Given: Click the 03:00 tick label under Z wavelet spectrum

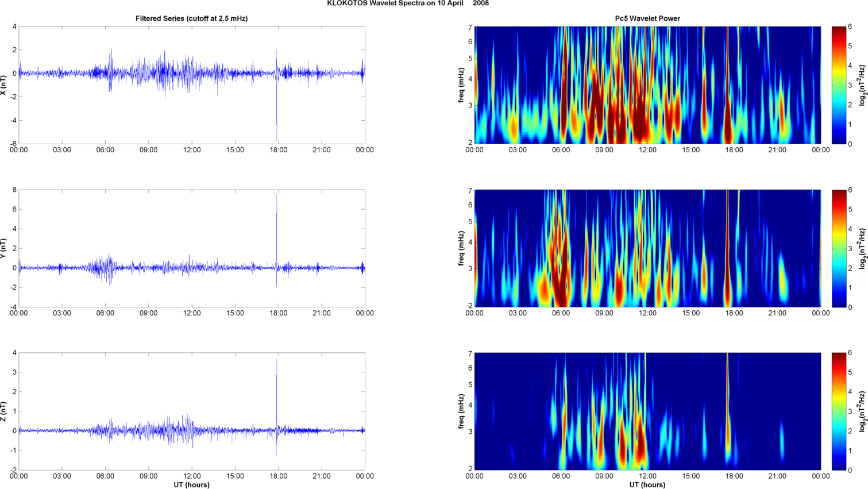Looking at the screenshot, I should [x=518, y=476].
